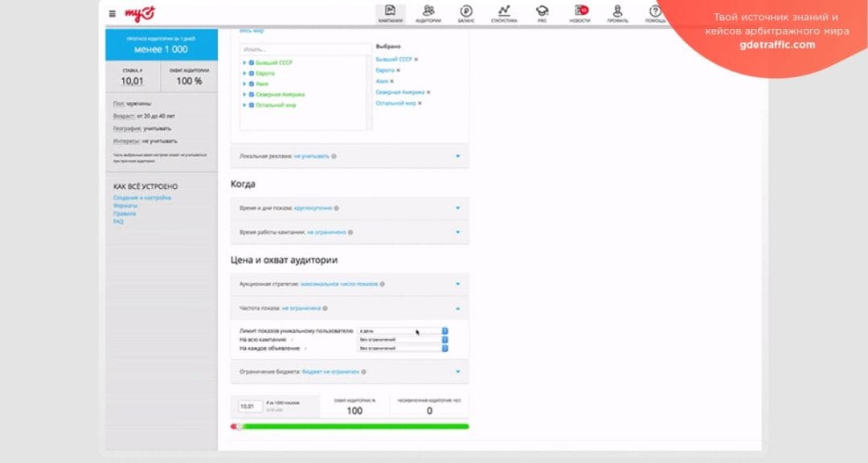Uncheck the Бывший СССР checkbox
Viewport: 868px width, 463px height.
point(252,62)
